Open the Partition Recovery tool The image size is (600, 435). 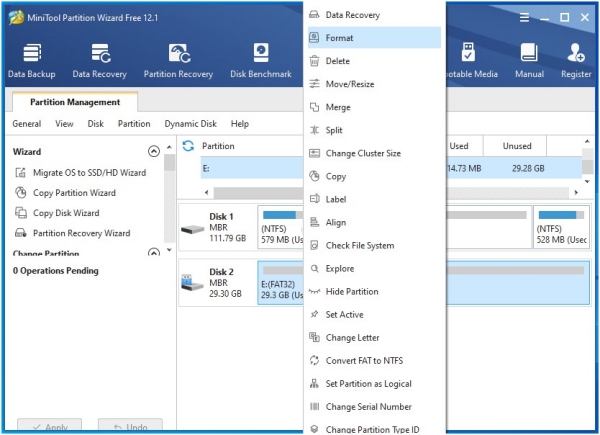click(x=178, y=61)
